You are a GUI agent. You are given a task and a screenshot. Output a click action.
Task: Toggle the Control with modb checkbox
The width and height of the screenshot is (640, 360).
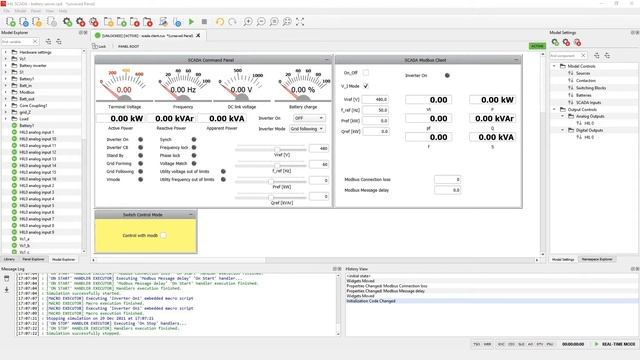(163, 235)
